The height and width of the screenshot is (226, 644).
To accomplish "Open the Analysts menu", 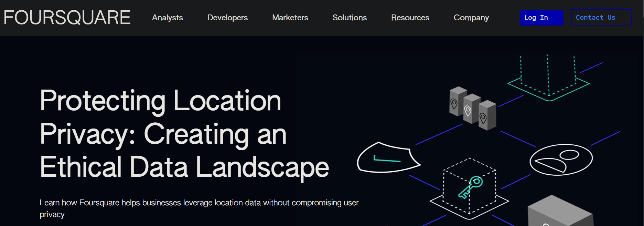I will (x=168, y=18).
